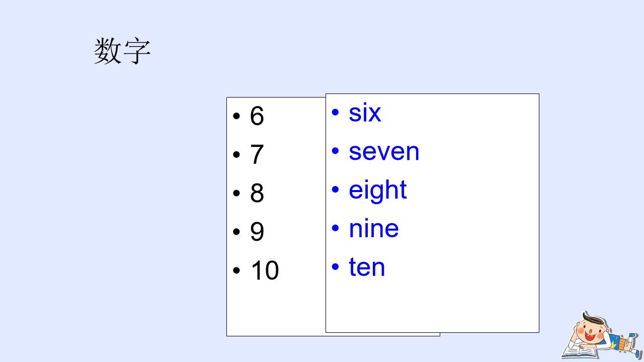The height and width of the screenshot is (362, 644).
Task: Click the blue bullet next to nine
Action: tap(336, 229)
